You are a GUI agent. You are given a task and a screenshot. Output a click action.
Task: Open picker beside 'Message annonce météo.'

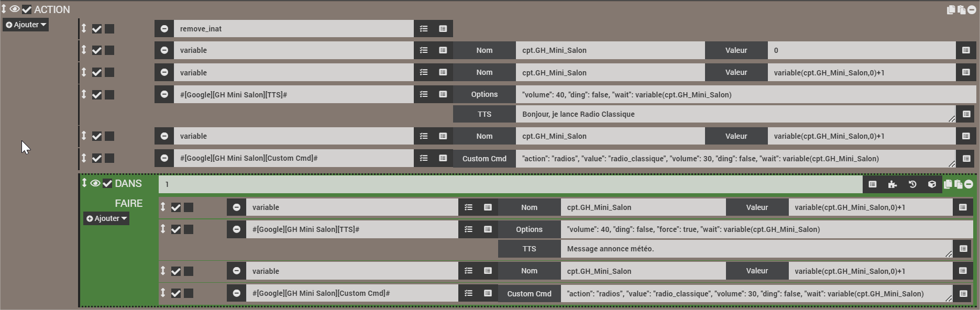pos(963,249)
